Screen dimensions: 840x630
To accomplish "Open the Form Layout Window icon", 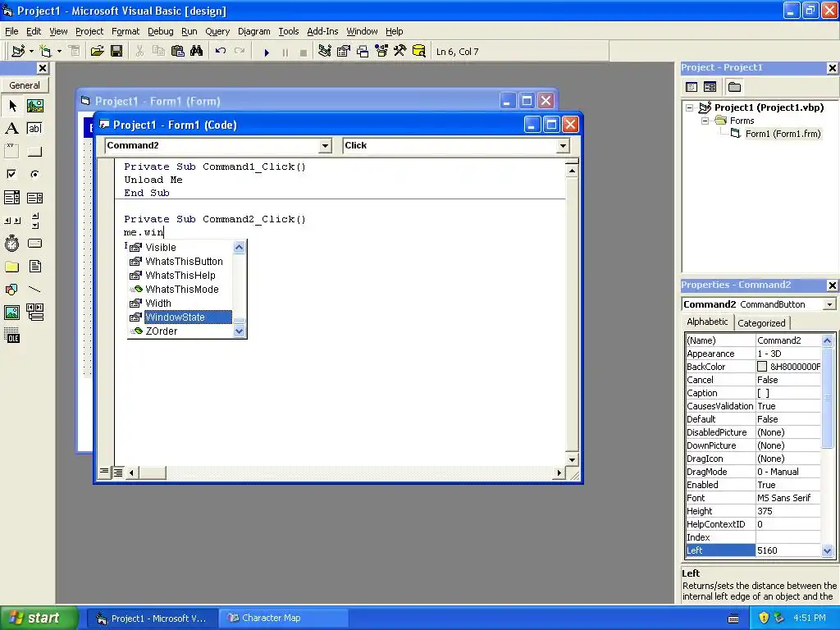I will (363, 52).
